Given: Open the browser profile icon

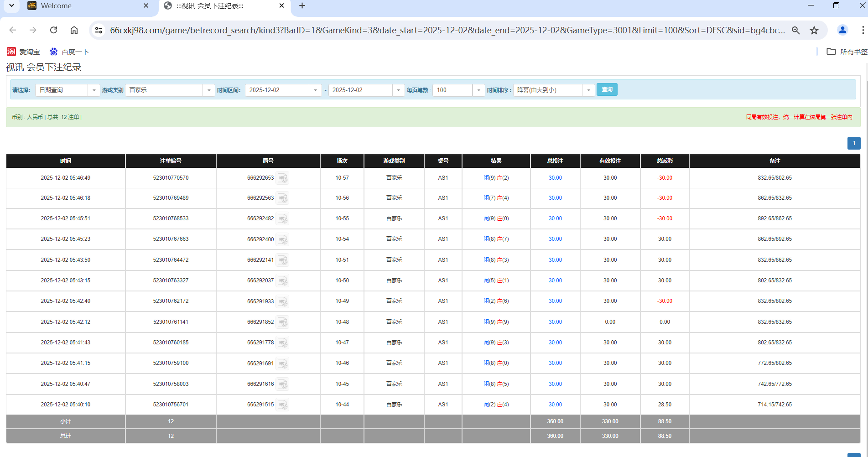Looking at the screenshot, I should [842, 30].
